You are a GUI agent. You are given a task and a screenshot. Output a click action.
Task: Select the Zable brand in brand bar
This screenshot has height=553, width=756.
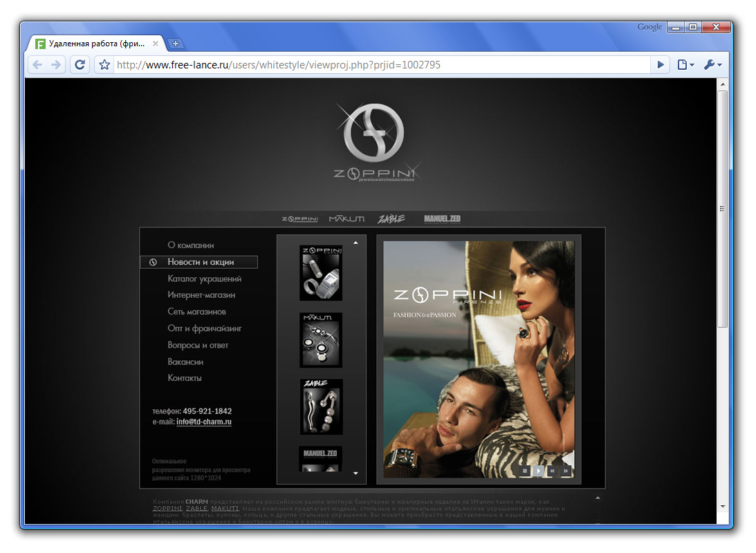pos(391,218)
